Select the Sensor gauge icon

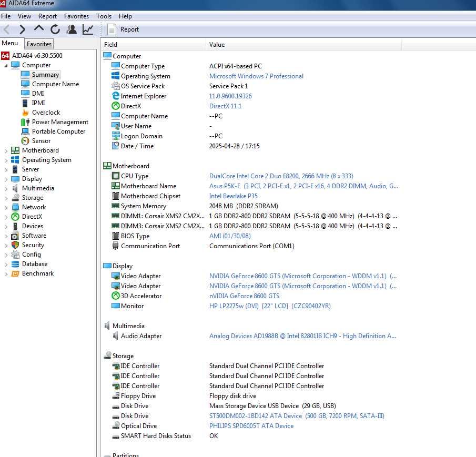coord(25,141)
